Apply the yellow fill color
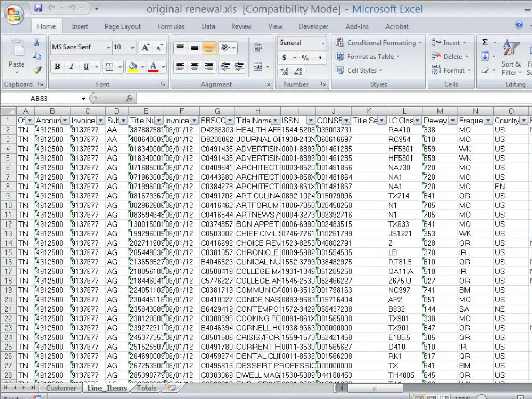 pyautogui.click(x=132, y=66)
